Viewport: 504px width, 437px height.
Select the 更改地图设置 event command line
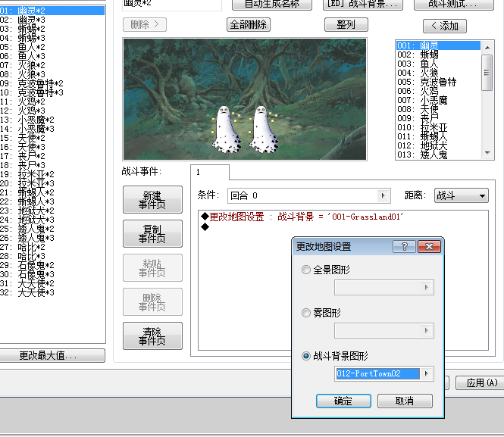click(343, 217)
